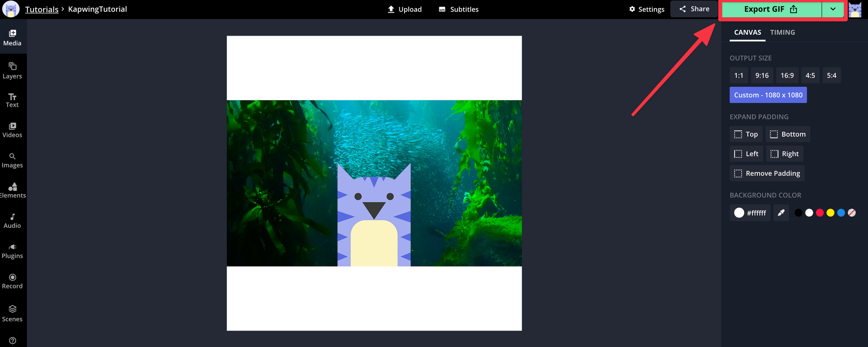Open the Media panel in sidebar
This screenshot has height=347, width=868.
tap(12, 38)
